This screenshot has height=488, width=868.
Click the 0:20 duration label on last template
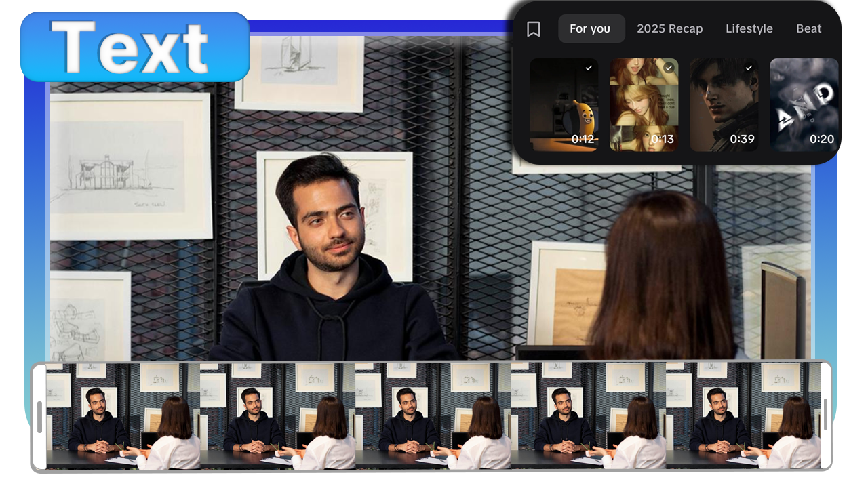point(821,139)
